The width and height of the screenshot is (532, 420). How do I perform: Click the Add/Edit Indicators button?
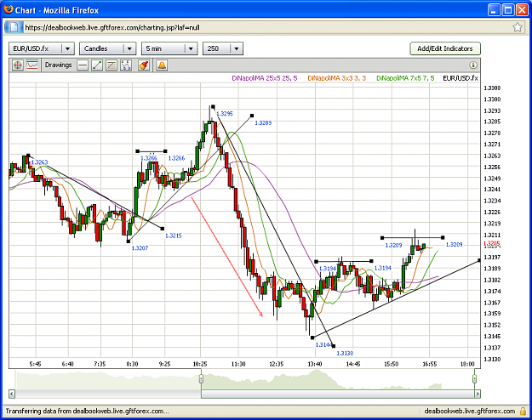(445, 48)
